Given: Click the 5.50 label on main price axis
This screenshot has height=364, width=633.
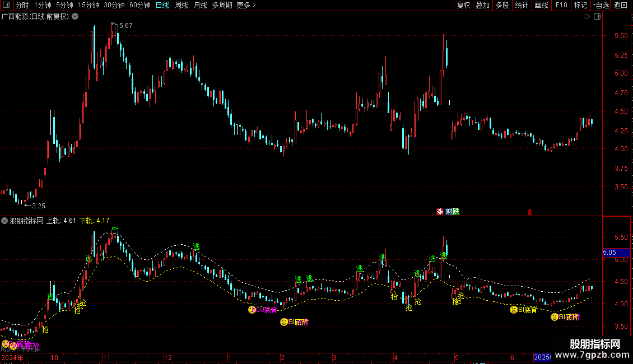Looking at the screenshot, I should [x=621, y=35].
